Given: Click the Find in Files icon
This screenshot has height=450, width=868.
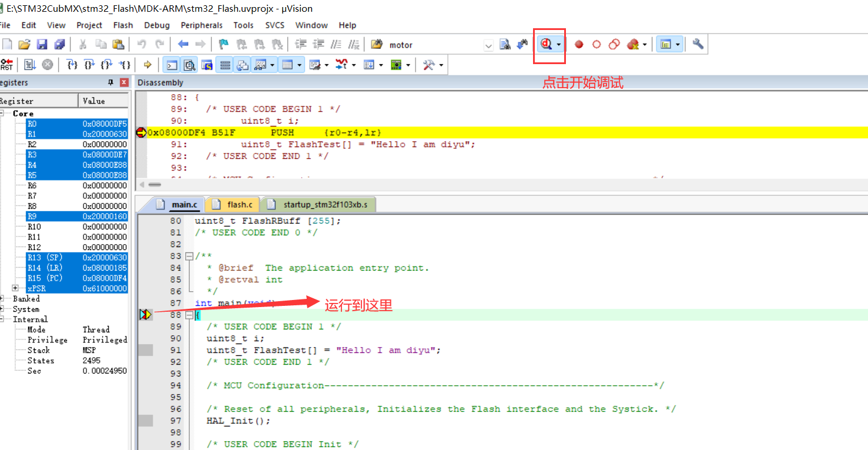Looking at the screenshot, I should (377, 44).
